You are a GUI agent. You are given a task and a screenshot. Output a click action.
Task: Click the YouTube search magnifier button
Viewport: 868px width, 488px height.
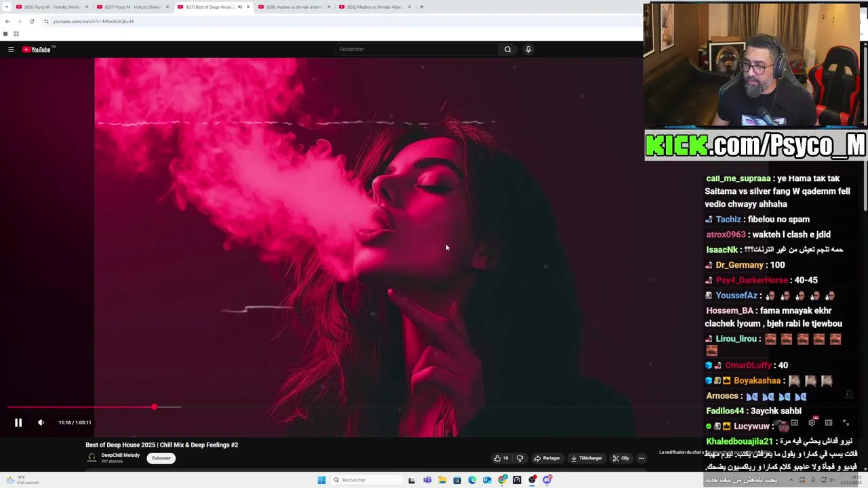pyautogui.click(x=507, y=49)
